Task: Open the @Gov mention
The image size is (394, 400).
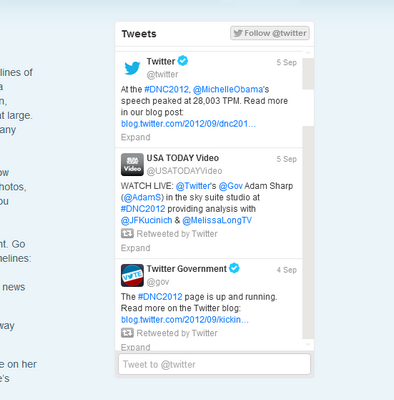Action: tap(231, 186)
